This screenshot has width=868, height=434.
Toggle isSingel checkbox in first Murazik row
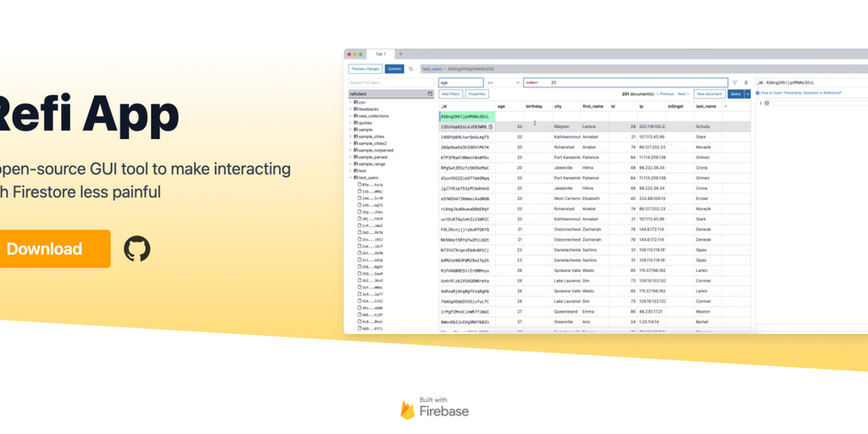coord(670,147)
